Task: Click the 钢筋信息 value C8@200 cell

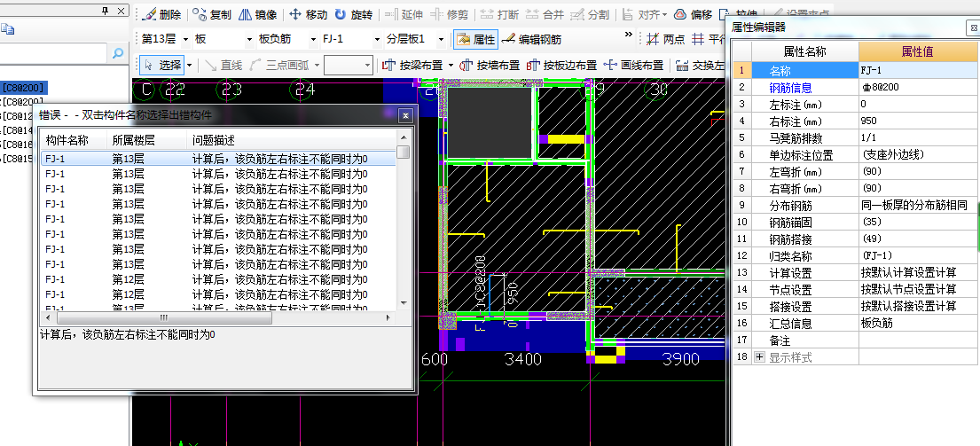Action: [x=918, y=87]
